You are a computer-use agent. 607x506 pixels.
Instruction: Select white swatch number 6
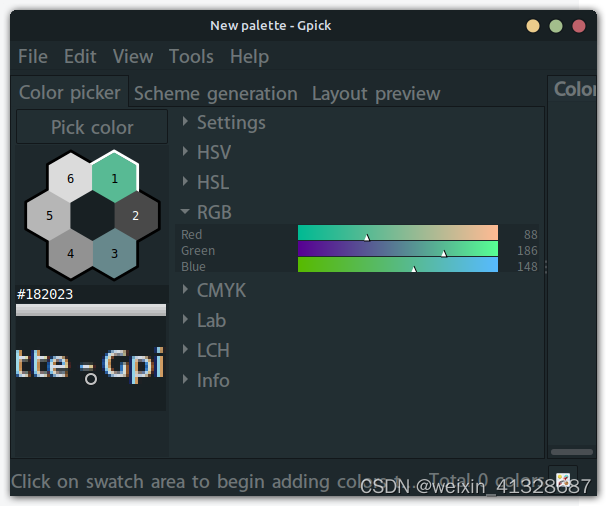click(x=70, y=178)
